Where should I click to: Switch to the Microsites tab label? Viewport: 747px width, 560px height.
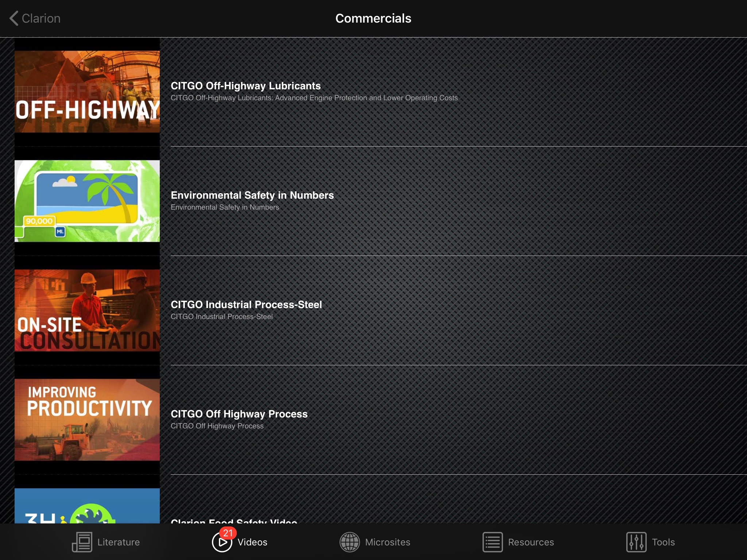coord(388,542)
